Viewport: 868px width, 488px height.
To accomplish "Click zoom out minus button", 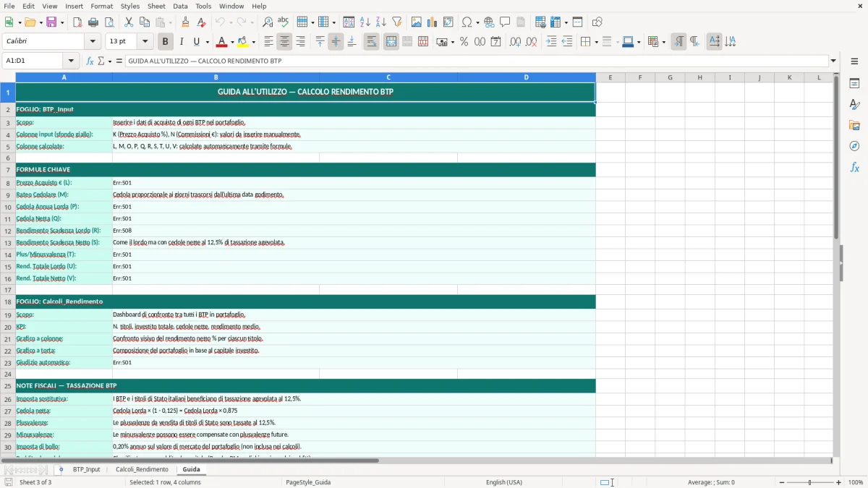I will pyautogui.click(x=780, y=482).
